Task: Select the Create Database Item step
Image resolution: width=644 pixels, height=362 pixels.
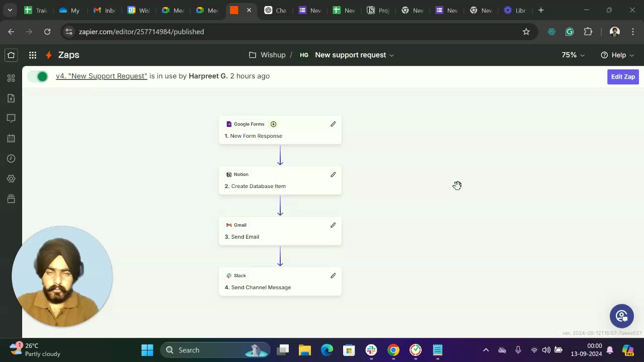Action: tap(280, 180)
